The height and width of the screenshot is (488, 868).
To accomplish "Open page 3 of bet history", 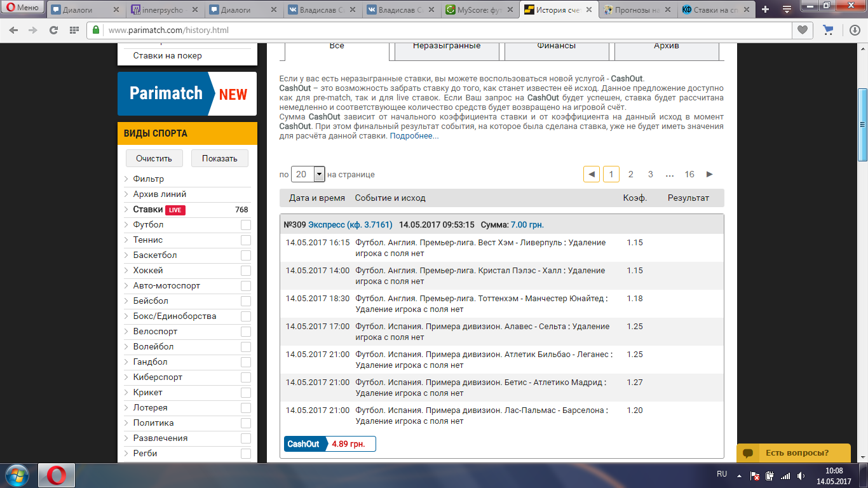I will (x=650, y=174).
